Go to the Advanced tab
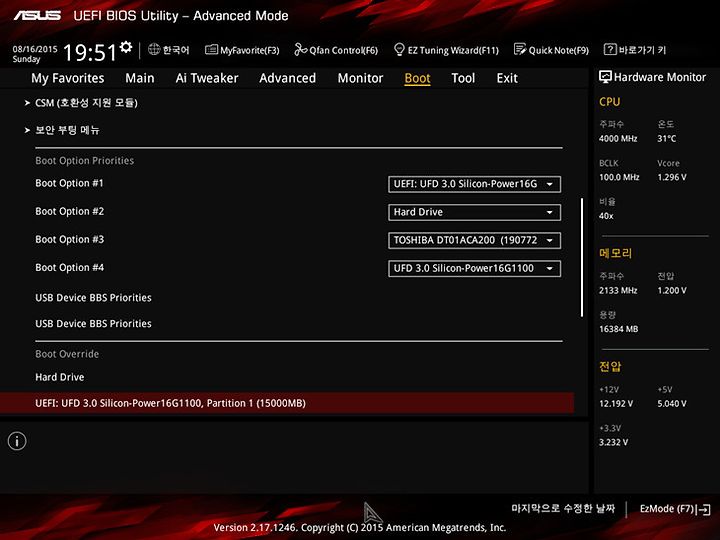 pyautogui.click(x=287, y=78)
